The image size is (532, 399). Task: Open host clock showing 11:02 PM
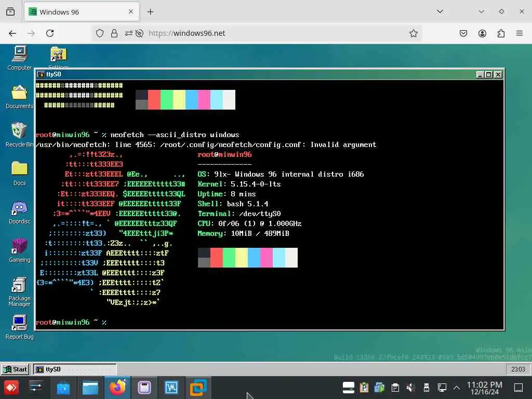(x=485, y=388)
